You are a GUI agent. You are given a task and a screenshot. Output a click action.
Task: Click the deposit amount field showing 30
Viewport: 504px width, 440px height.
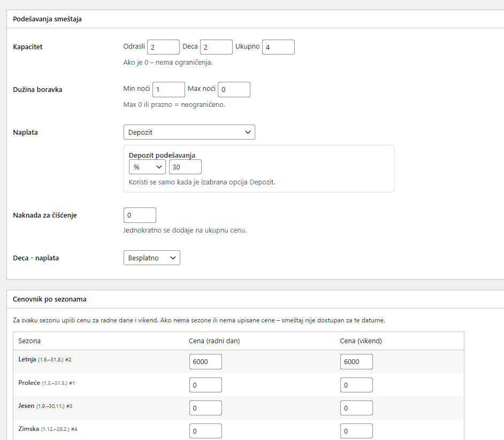tap(185, 167)
